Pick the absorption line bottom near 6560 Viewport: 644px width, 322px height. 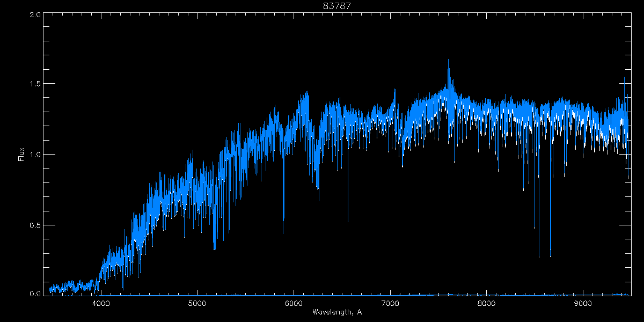coord(348,221)
